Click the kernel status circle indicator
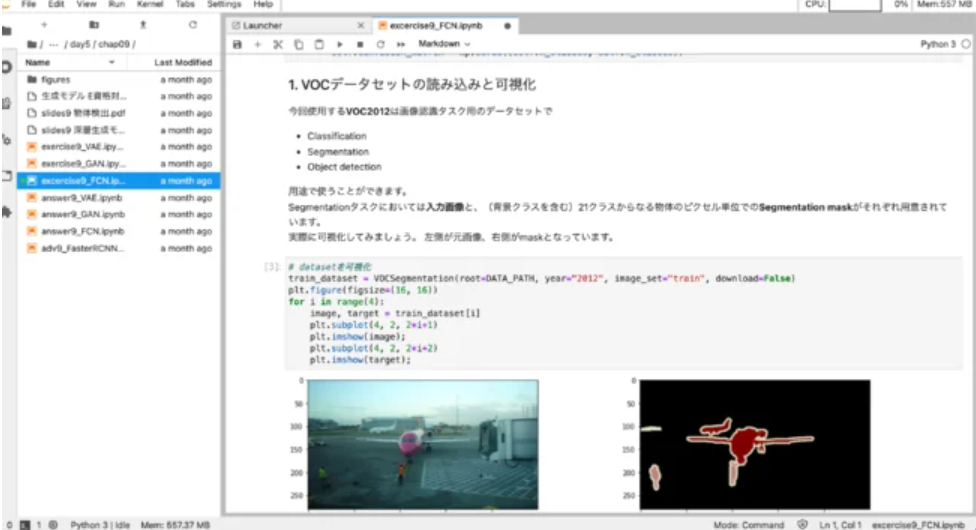Viewport: 976px width, 530px height. 965,44
